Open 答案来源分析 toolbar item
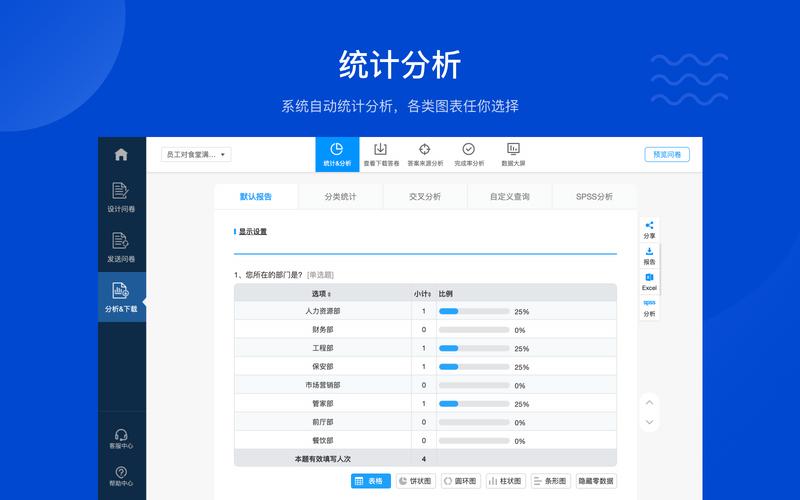The width and height of the screenshot is (800, 500). pos(425,155)
